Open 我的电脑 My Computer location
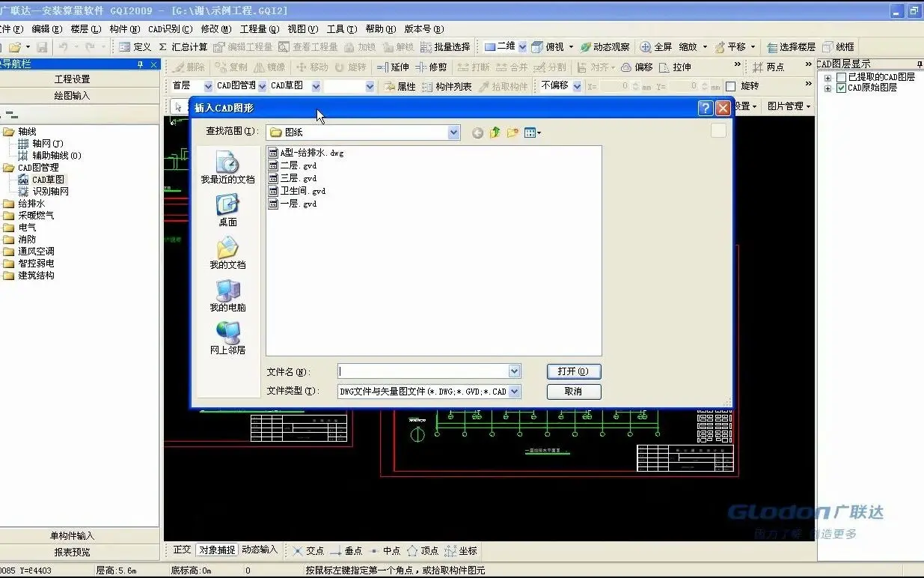The height and width of the screenshot is (578, 924). 227,295
